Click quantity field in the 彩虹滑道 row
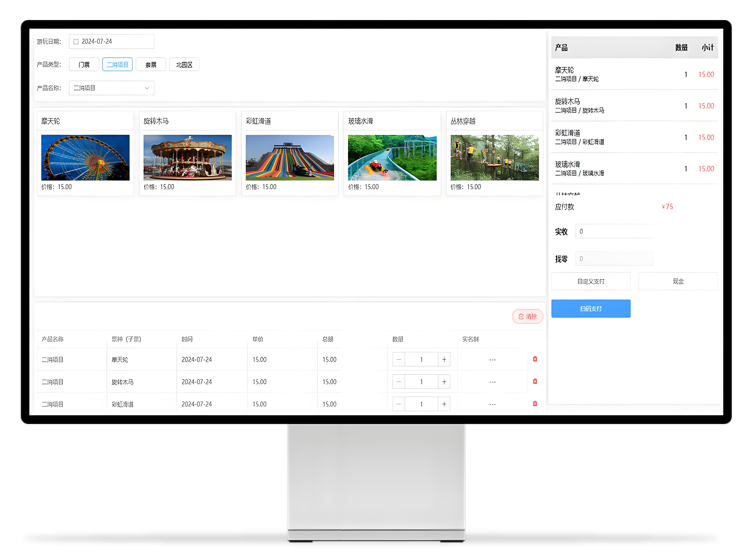The height and width of the screenshot is (560, 752). (421, 404)
